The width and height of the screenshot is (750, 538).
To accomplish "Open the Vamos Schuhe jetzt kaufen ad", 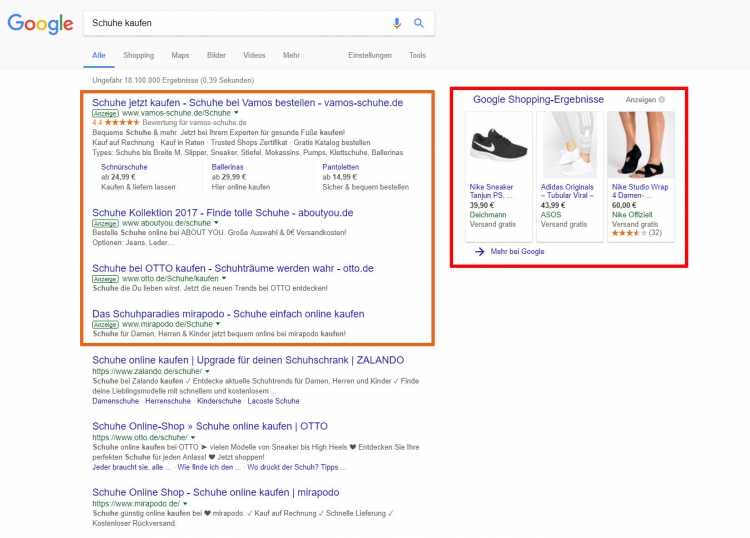I will 247,102.
